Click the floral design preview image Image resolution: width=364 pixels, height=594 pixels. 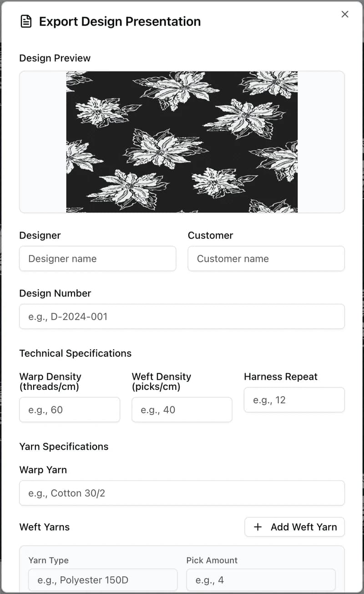(182, 142)
